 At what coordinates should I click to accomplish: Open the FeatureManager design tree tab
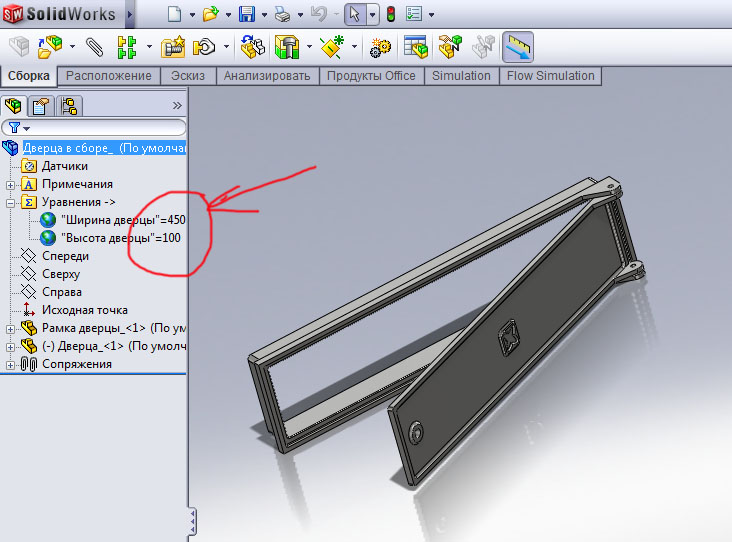click(15, 105)
